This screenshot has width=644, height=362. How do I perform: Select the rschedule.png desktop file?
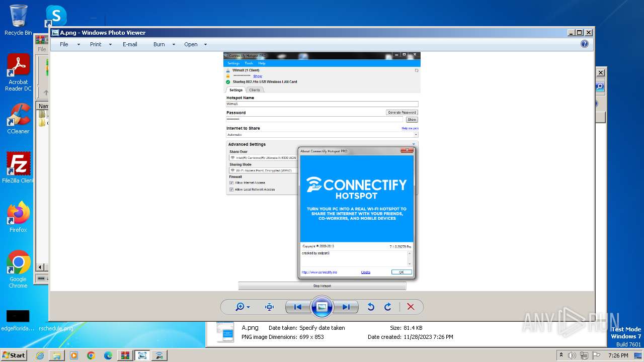tap(56, 328)
